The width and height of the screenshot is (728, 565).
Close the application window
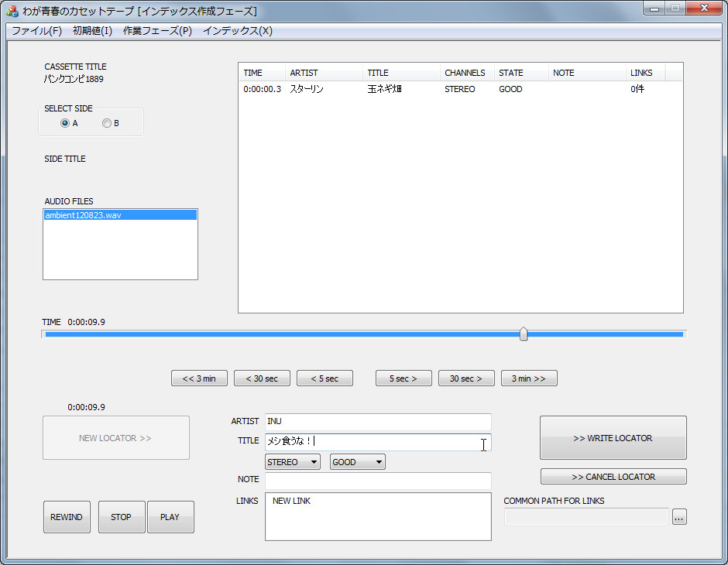704,9
